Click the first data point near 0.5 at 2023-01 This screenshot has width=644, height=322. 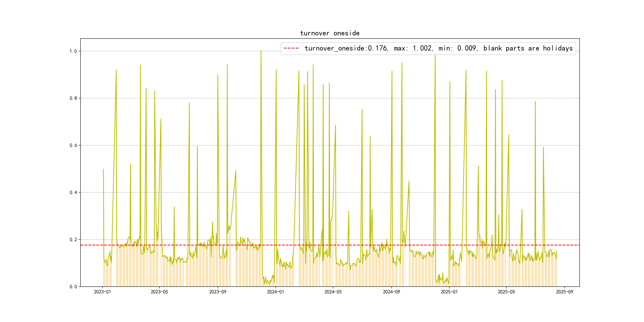coord(103,170)
